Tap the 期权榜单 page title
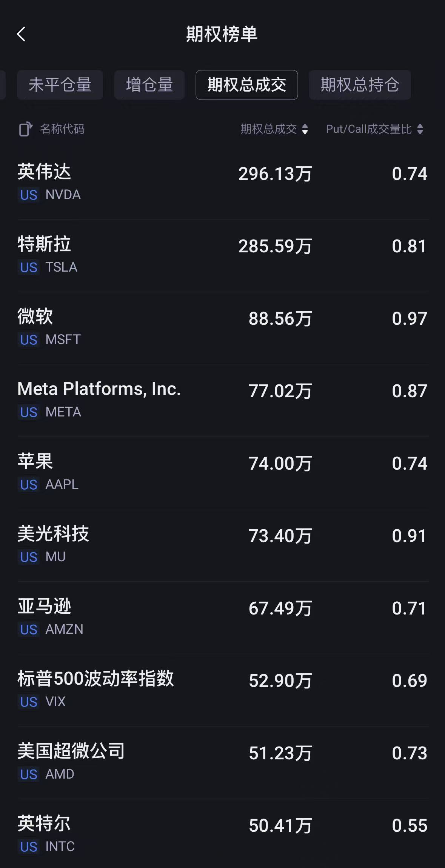The width and height of the screenshot is (445, 868). 222,34
